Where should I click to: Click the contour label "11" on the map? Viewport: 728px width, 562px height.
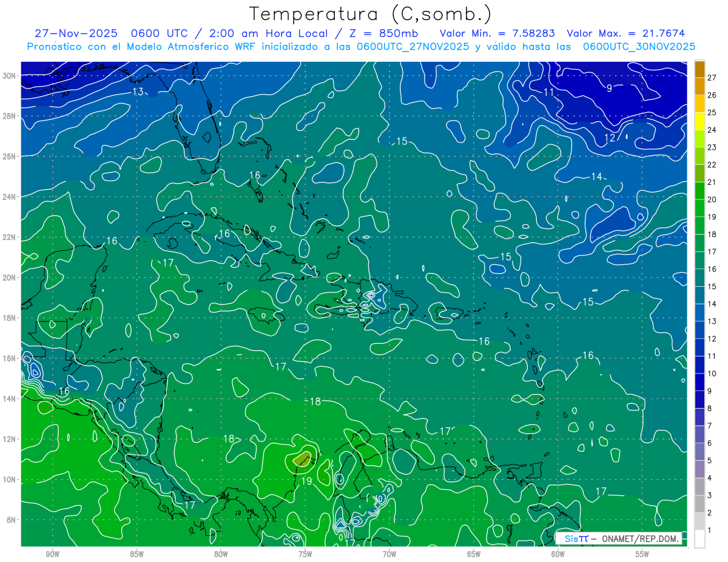click(548, 92)
